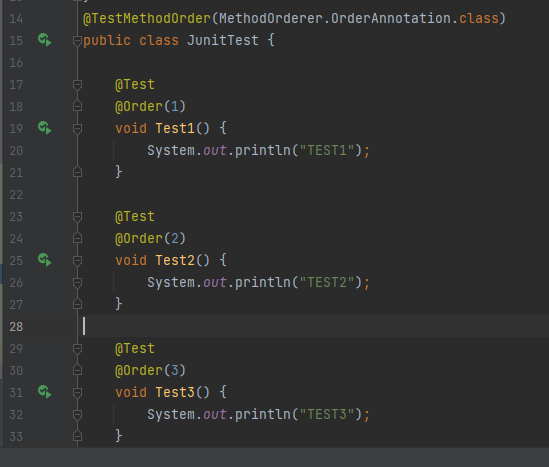Image resolution: width=549 pixels, height=467 pixels.
Task: Collapse Test1 method fold at line 19
Action: (77, 129)
